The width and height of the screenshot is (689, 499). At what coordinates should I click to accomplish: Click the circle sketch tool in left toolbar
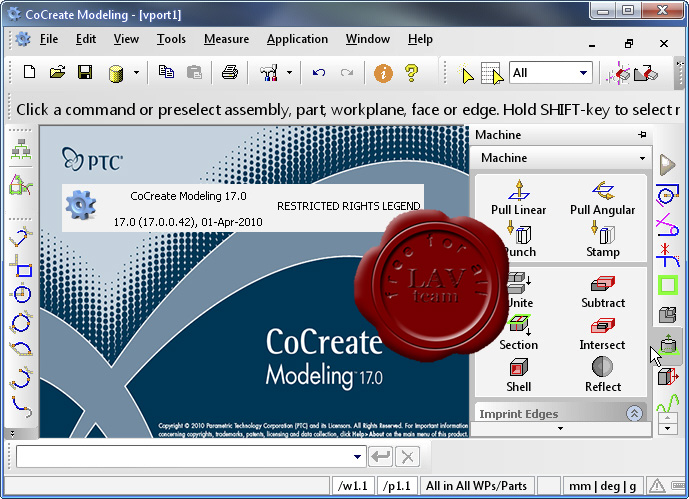(x=21, y=293)
